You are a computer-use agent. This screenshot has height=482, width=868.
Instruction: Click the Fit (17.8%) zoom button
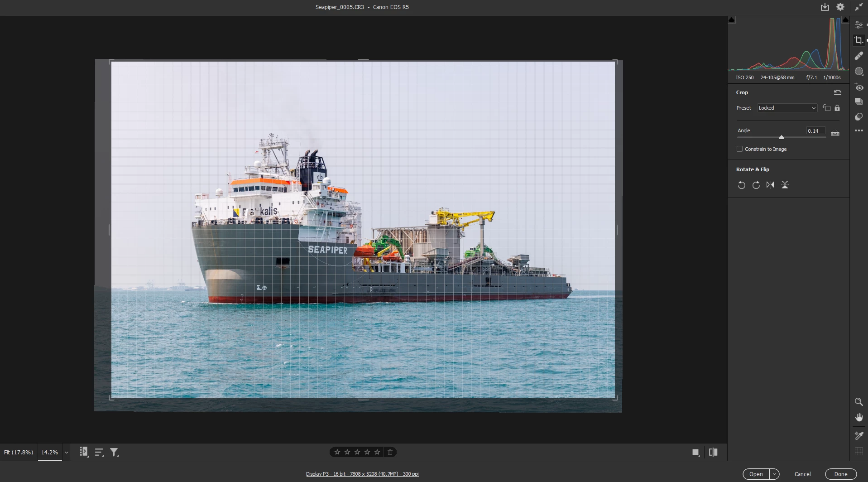tap(19, 452)
